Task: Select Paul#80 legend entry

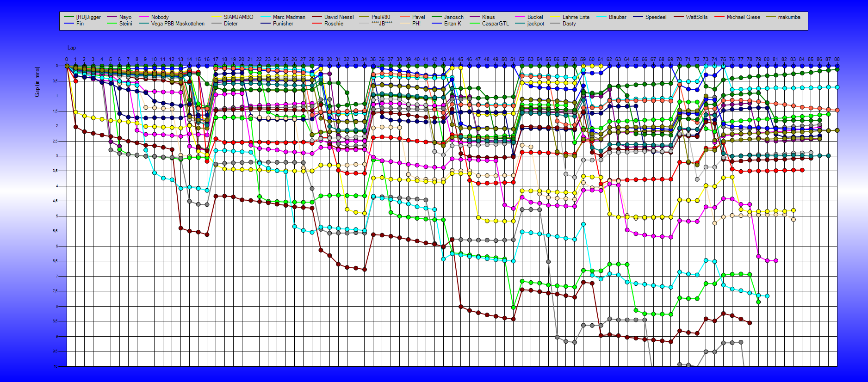Action: 375,17
